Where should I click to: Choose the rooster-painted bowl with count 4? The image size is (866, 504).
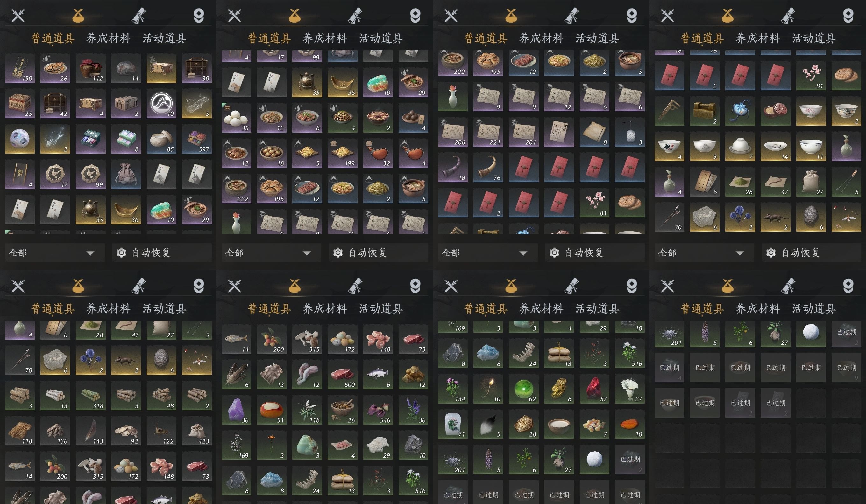click(669, 146)
